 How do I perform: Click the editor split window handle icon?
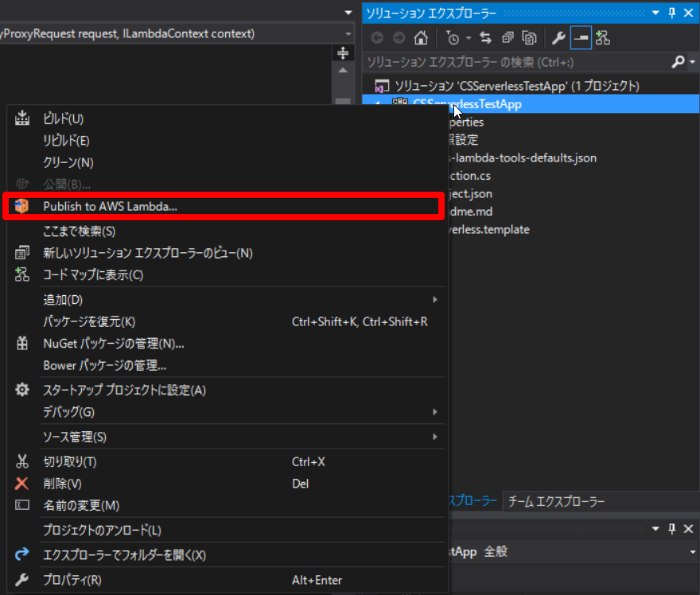(343, 53)
